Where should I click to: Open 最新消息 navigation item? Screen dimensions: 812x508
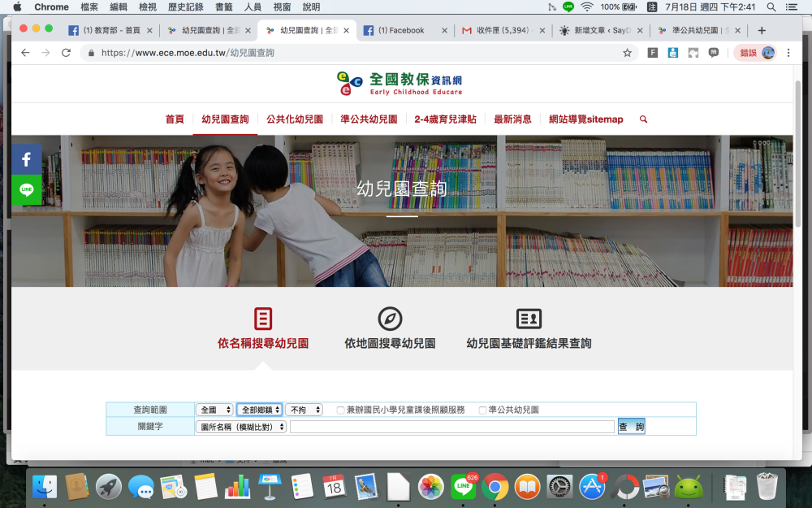click(x=512, y=119)
